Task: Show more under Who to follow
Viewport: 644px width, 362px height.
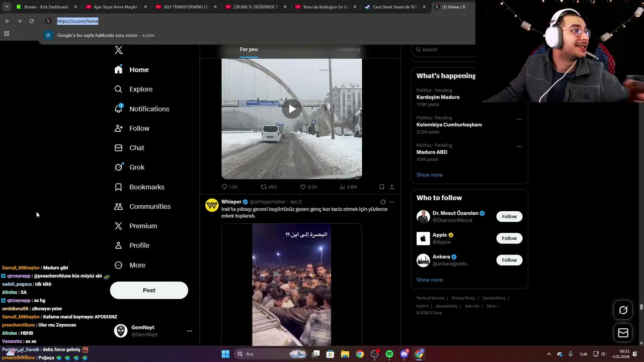Action: tap(430, 280)
